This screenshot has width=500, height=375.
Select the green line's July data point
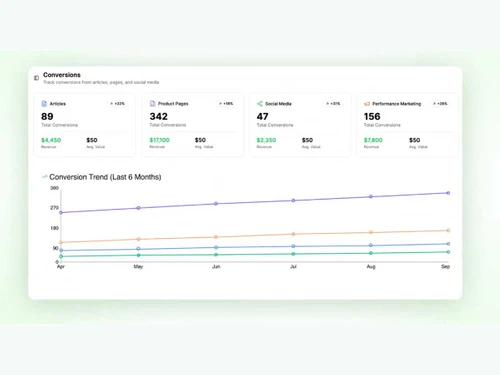(x=293, y=254)
